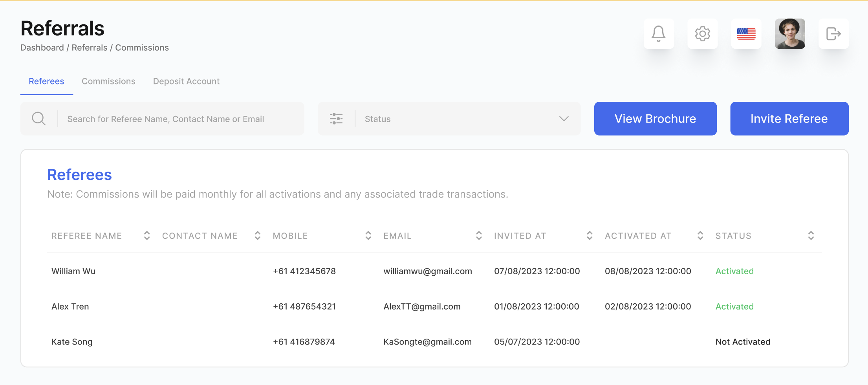Click the logout icon
The image size is (868, 385).
pyautogui.click(x=833, y=34)
